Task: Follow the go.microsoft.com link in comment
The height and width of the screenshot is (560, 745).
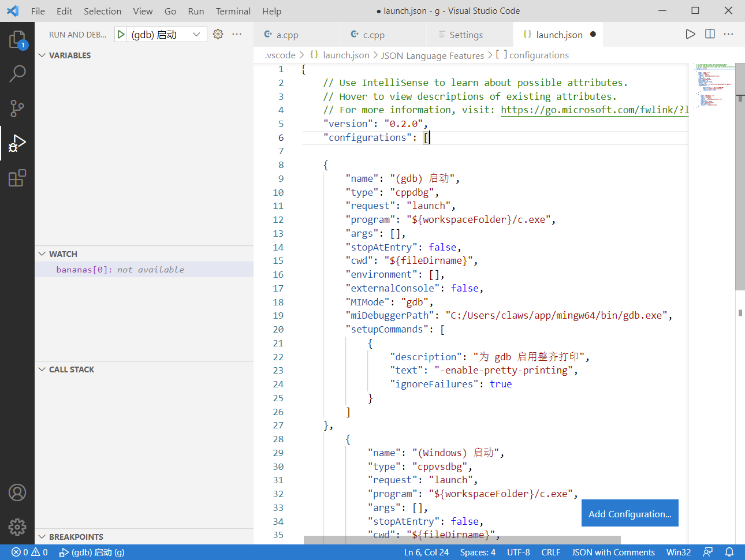Action: coord(595,110)
